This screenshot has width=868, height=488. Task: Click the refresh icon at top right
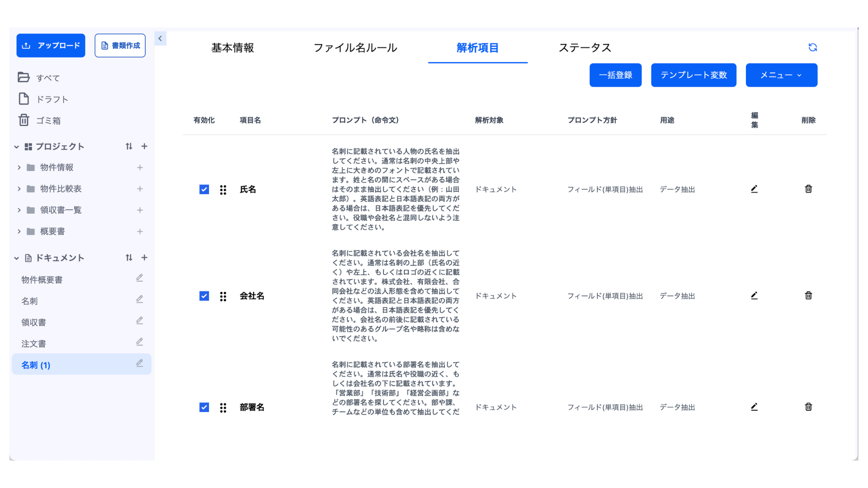[812, 47]
